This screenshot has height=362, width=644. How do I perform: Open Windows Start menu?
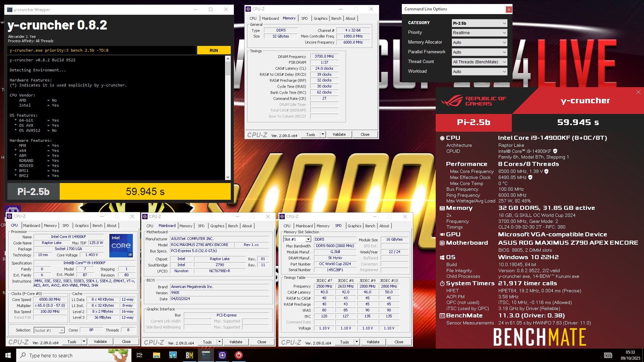click(x=8, y=355)
